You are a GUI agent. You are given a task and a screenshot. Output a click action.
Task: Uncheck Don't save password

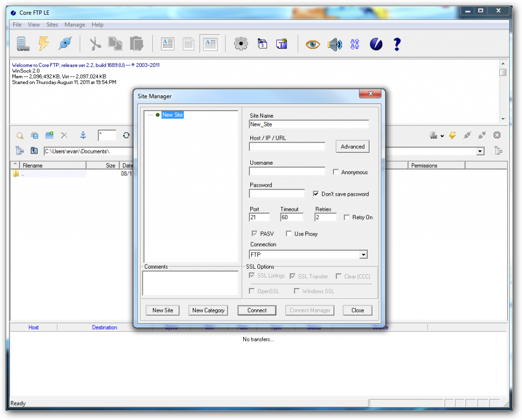(x=316, y=194)
